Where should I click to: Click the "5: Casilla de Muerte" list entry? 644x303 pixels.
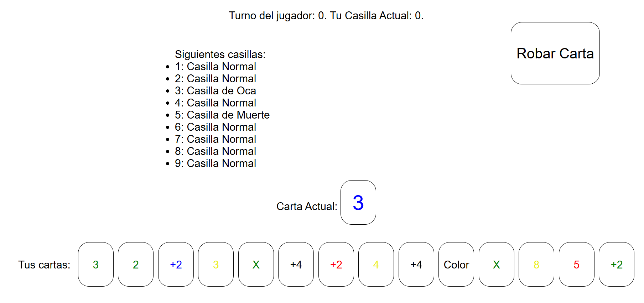(x=222, y=115)
